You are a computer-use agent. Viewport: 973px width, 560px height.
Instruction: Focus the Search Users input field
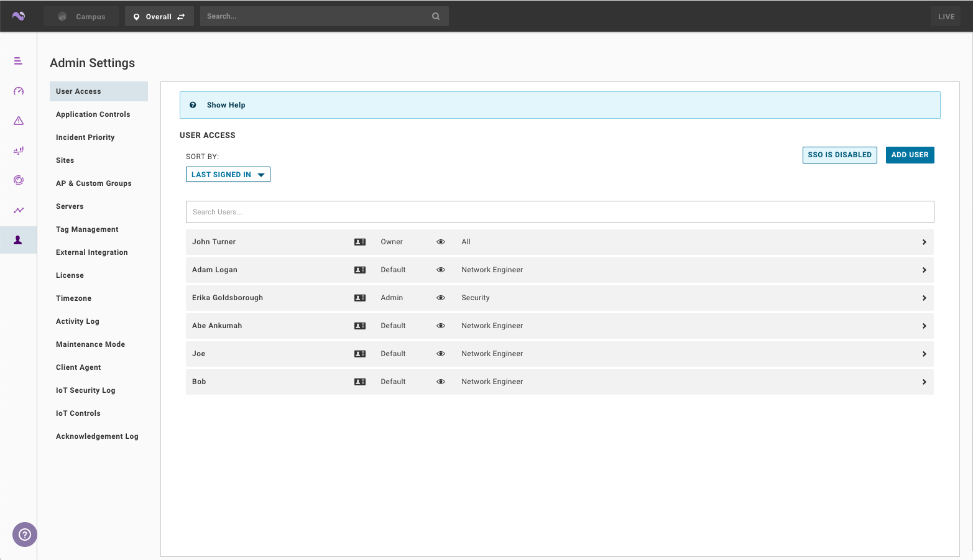pos(560,212)
